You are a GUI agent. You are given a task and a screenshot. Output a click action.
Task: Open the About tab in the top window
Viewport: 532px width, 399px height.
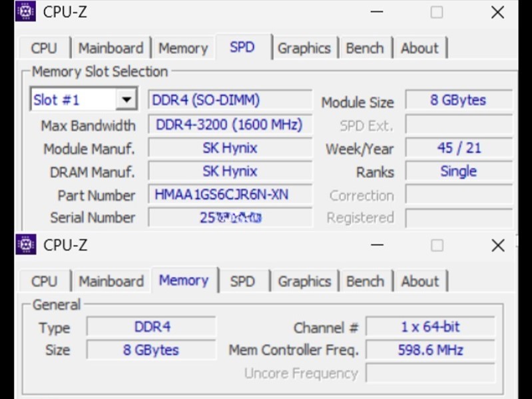[x=419, y=48]
